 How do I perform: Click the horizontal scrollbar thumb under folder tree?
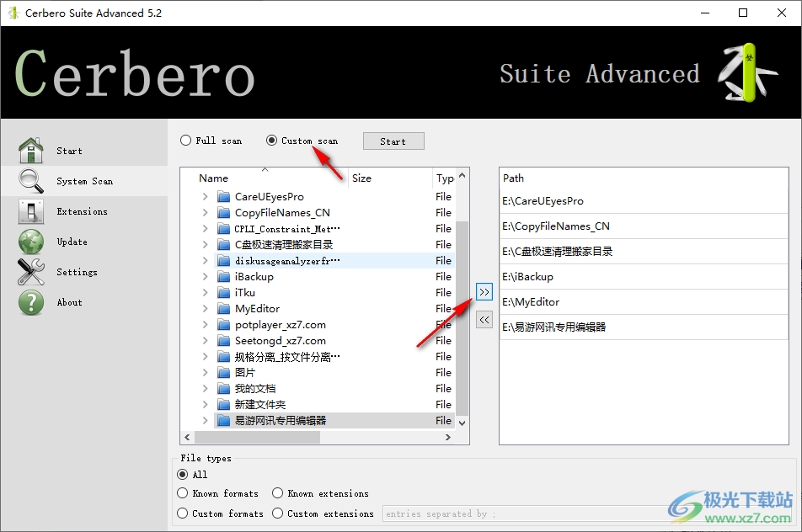click(x=257, y=438)
